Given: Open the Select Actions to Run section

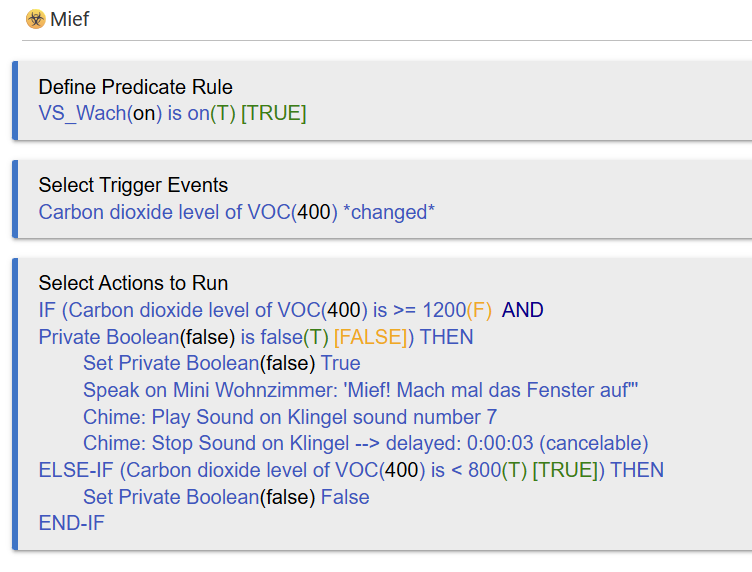Looking at the screenshot, I should 133,283.
